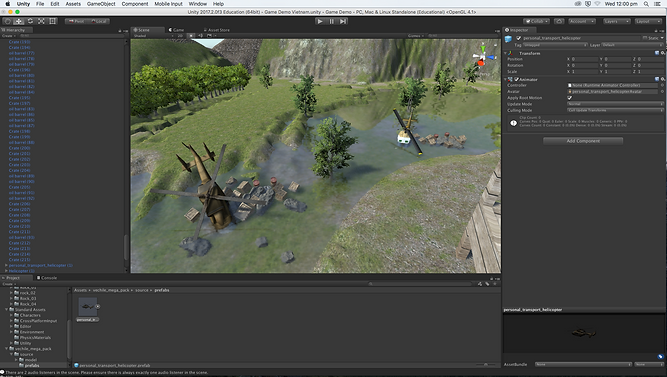Screen dimensions: 667x377
Task: Toggle personal_transport_helicopter active checkbox
Action: pos(519,38)
